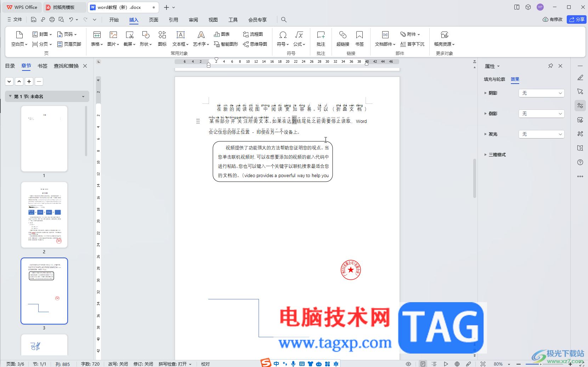Click the 有修改 status button

point(553,19)
